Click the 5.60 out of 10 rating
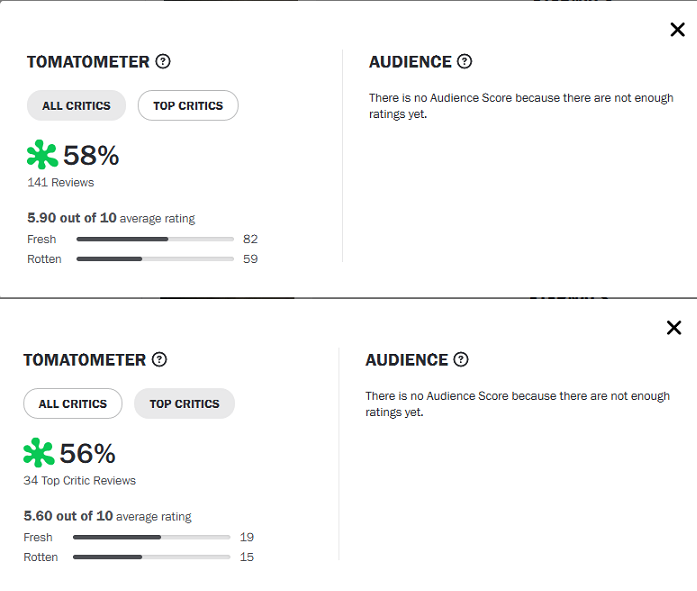This screenshot has width=697, height=591. coord(68,516)
